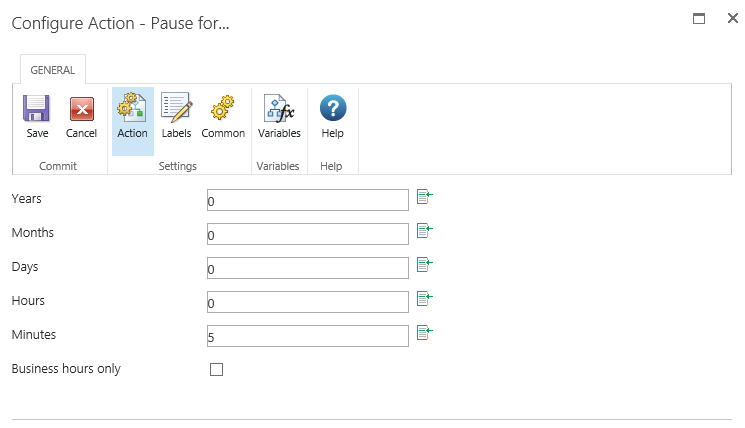745x428 pixels.
Task: Click the Minutes input field
Action: pyautogui.click(x=308, y=337)
